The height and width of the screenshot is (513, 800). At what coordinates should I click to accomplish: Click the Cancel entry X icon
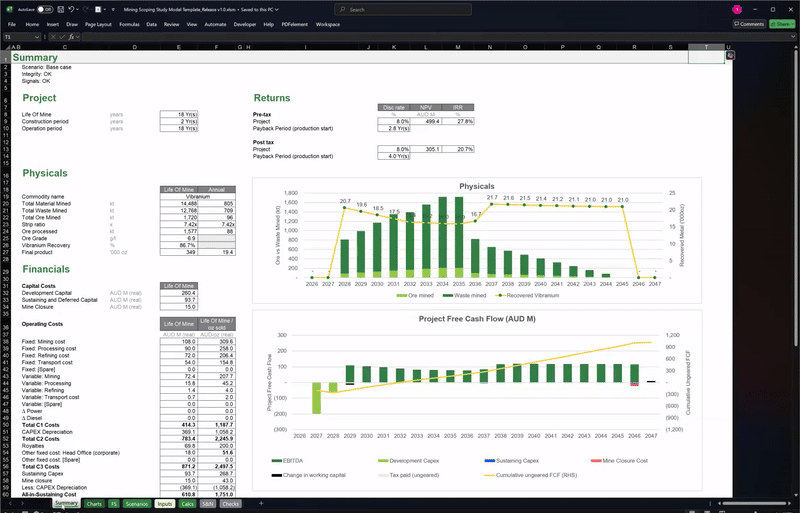click(x=53, y=37)
